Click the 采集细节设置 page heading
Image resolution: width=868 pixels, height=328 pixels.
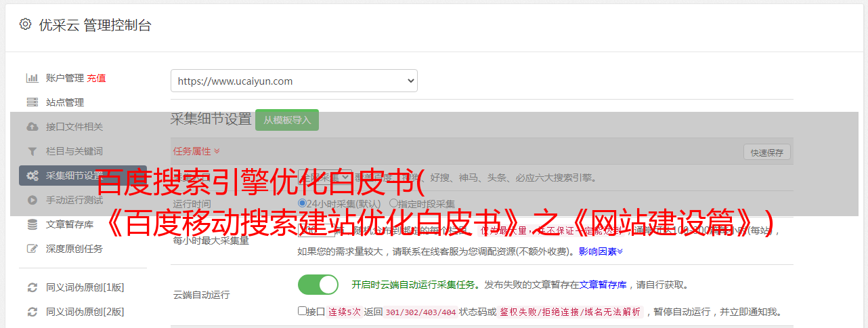click(211, 119)
